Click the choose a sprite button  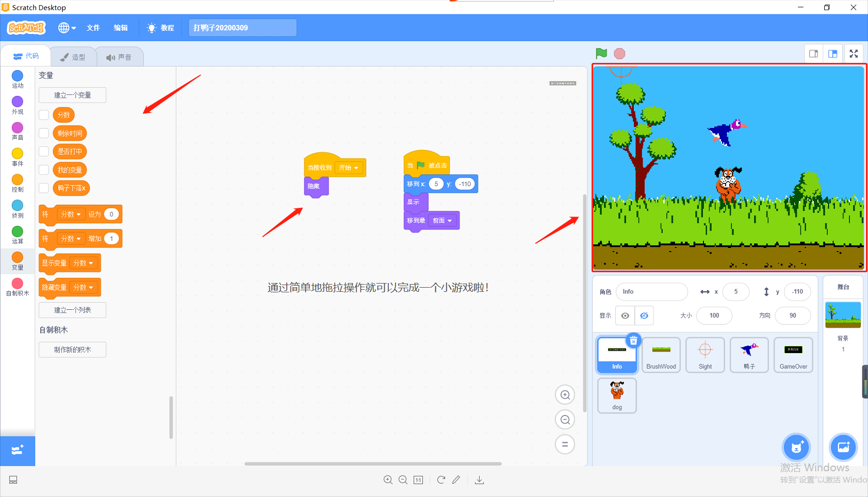point(796,447)
